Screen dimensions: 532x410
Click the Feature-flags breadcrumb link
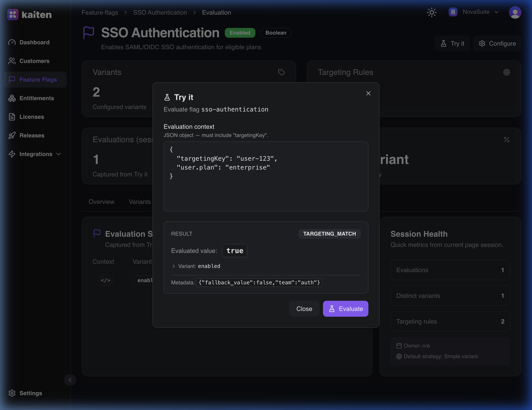(x=100, y=12)
